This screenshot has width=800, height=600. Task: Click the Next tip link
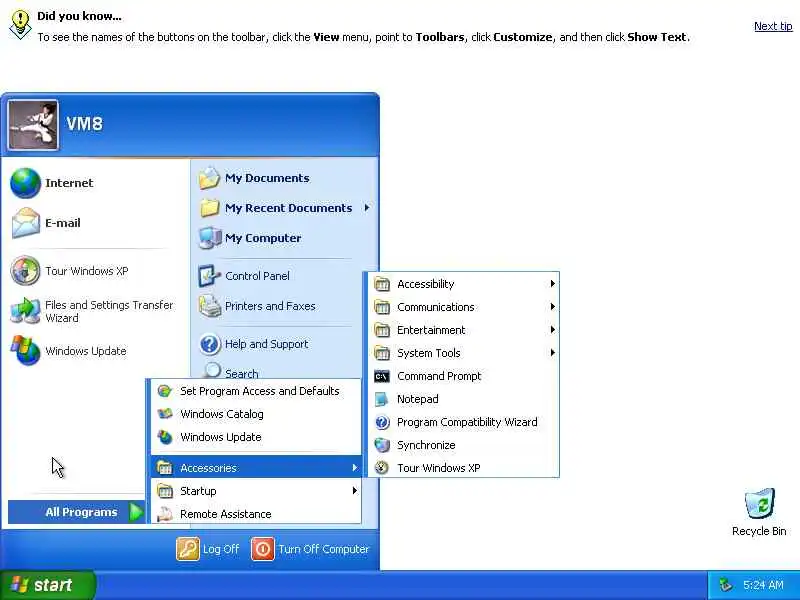pyautogui.click(x=773, y=26)
